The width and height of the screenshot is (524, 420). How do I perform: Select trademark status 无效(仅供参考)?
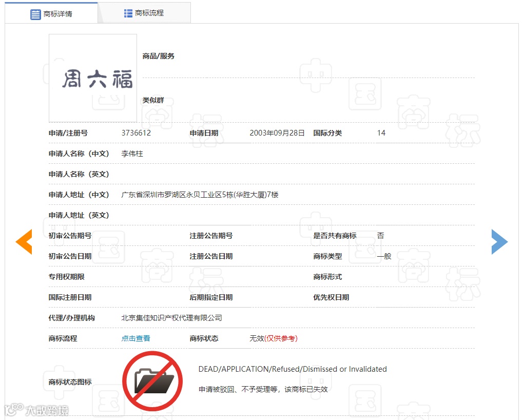(x=274, y=338)
